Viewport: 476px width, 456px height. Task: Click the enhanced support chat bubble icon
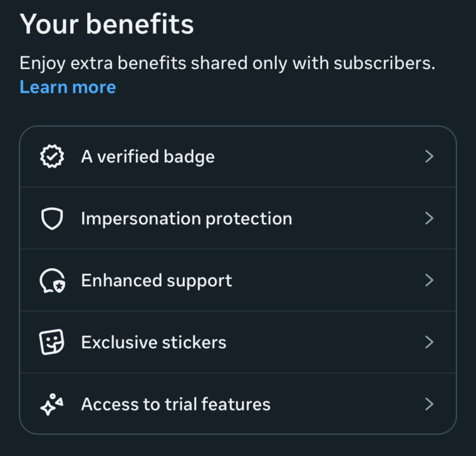pyautogui.click(x=52, y=281)
